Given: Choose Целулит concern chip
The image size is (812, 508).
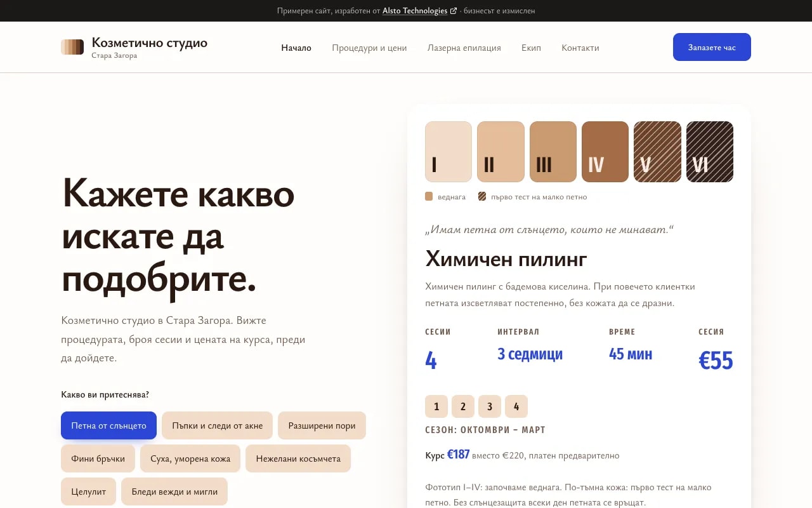Looking at the screenshot, I should (88, 491).
